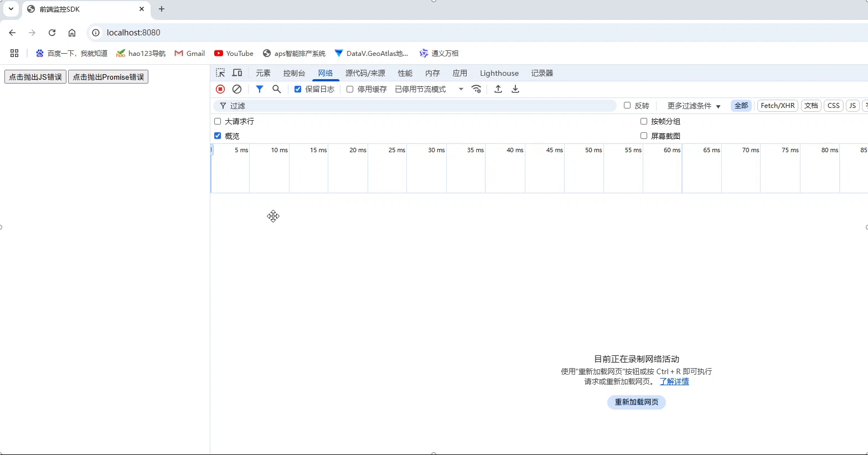Stop recording network log
The width and height of the screenshot is (868, 455).
pos(220,89)
